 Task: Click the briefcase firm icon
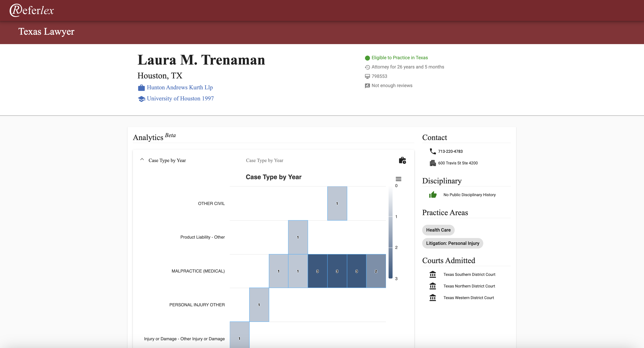141,88
